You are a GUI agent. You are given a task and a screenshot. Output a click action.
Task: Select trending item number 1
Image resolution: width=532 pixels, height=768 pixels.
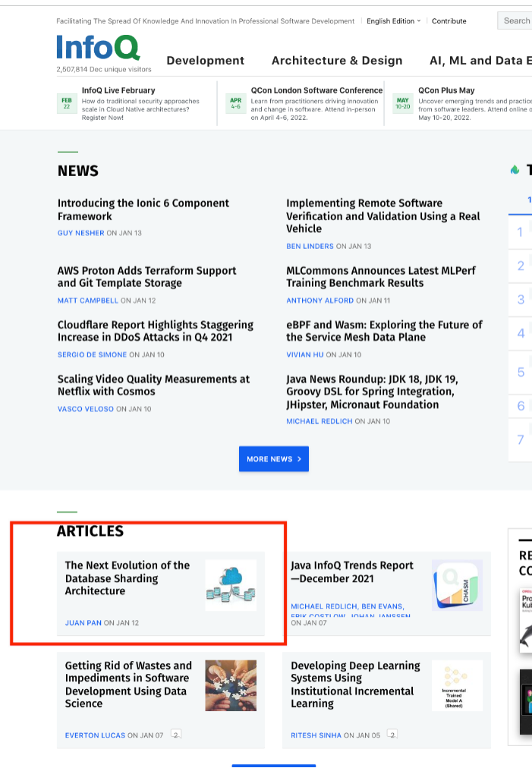point(521,232)
